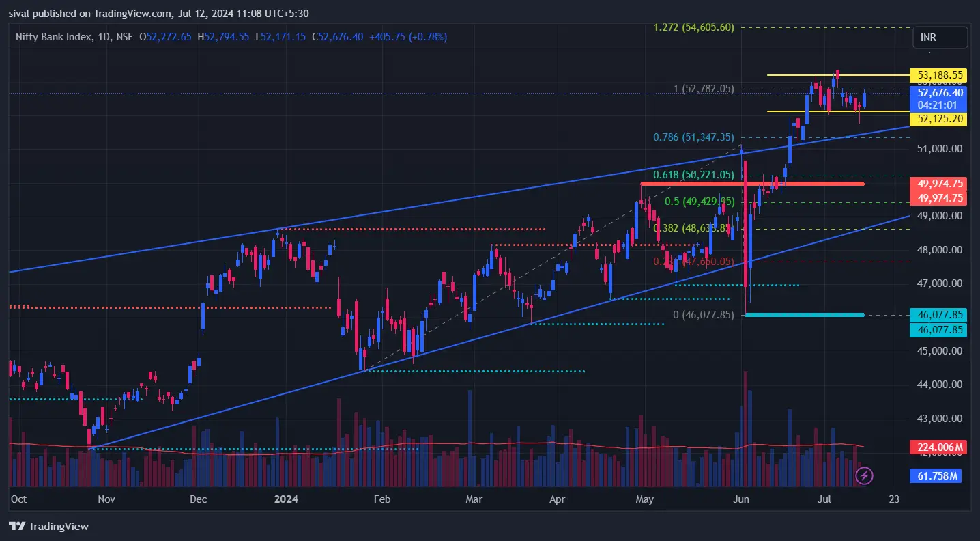Click the 49,000.00 price axis value
Viewport: 980px width, 541px height.
click(x=940, y=215)
